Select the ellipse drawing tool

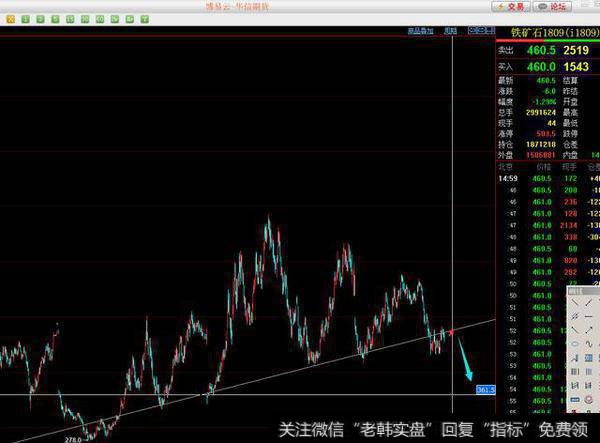click(x=575, y=344)
